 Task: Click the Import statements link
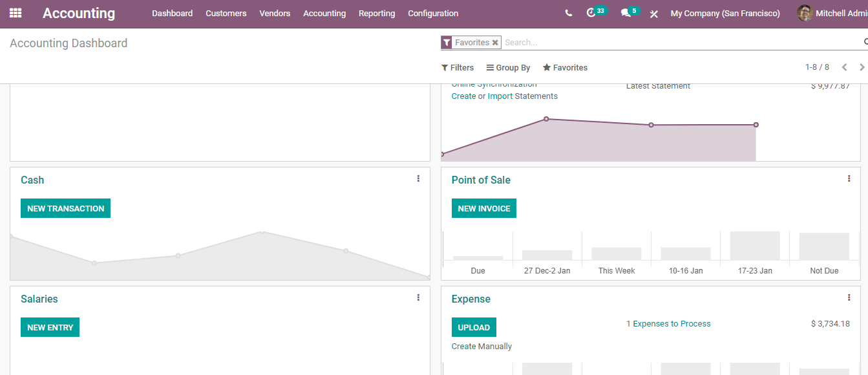pos(500,96)
